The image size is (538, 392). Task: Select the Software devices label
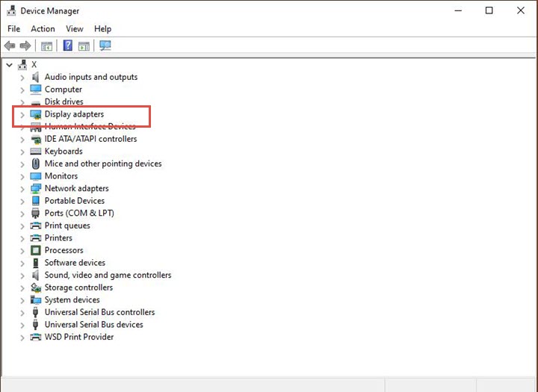pyautogui.click(x=75, y=263)
